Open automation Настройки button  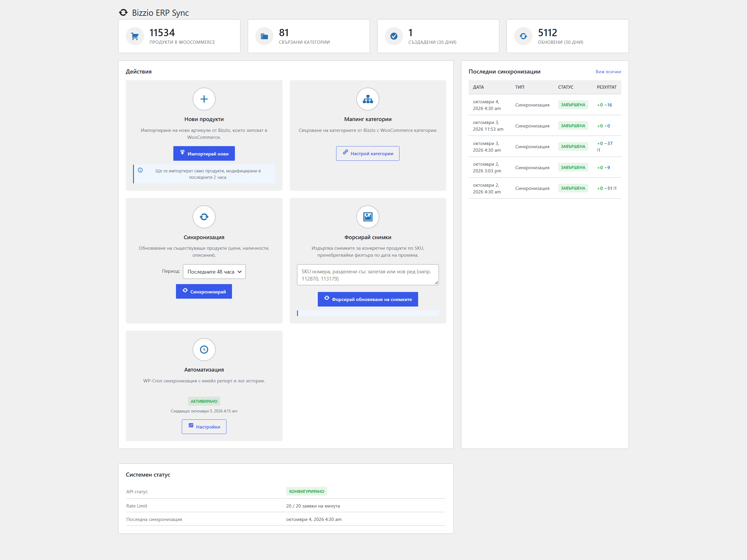point(204,427)
